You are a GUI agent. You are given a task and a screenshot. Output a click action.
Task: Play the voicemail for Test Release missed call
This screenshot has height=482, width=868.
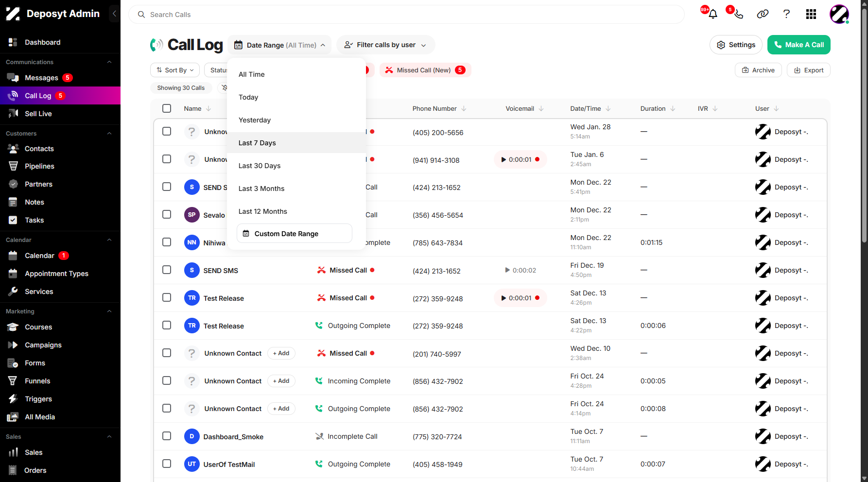pyautogui.click(x=504, y=298)
